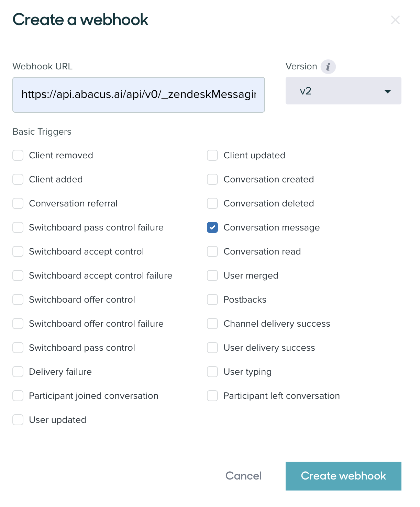Check the Postbacks checkbox
The width and height of the screenshot is (420, 507).
[212, 300]
